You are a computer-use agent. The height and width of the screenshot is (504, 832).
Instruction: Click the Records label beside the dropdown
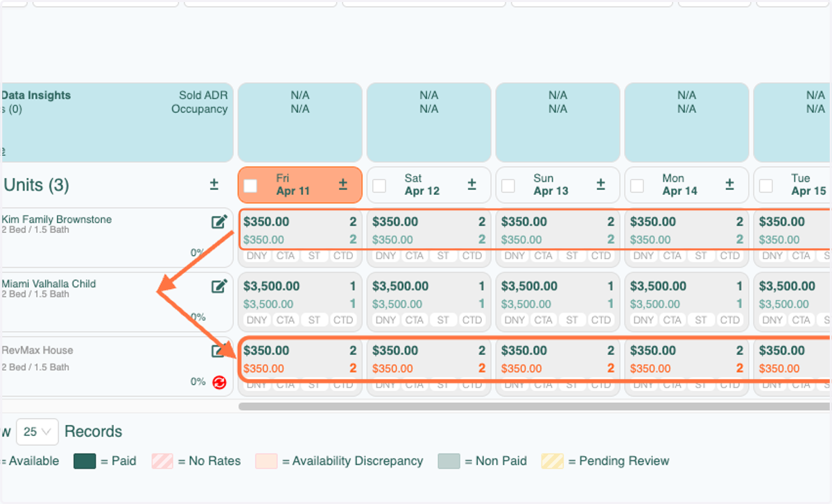(93, 432)
